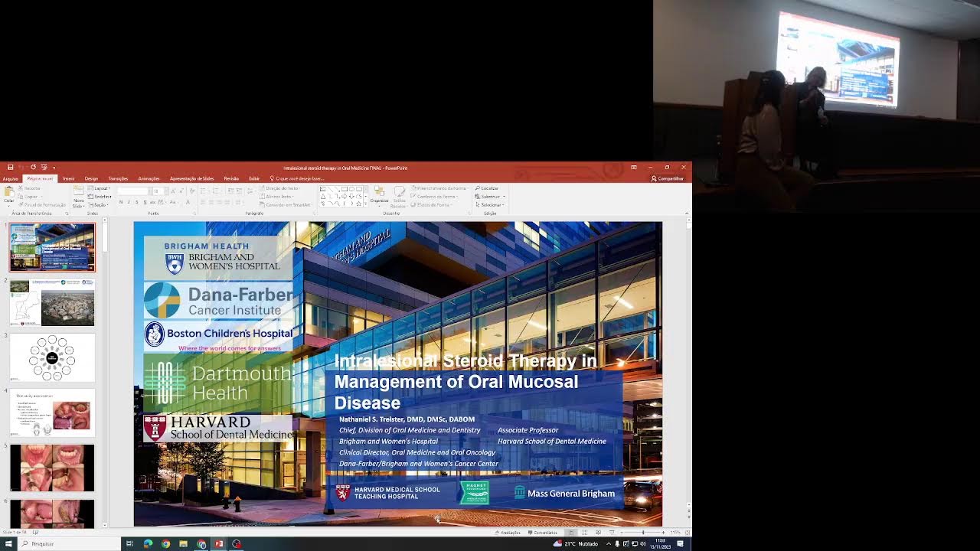The image size is (980, 551).
Task: Click the Redo icon in quick access toolbar
Action: [x=33, y=167]
